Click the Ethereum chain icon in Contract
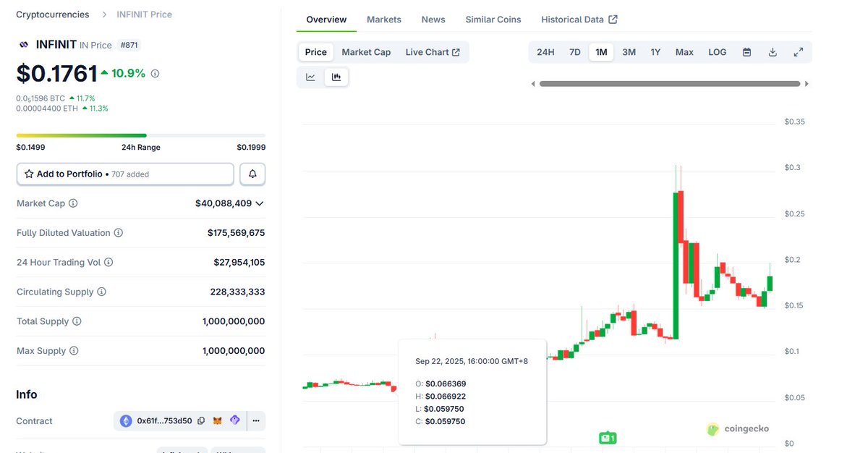Image resolution: width=868 pixels, height=453 pixels. pyautogui.click(x=126, y=420)
